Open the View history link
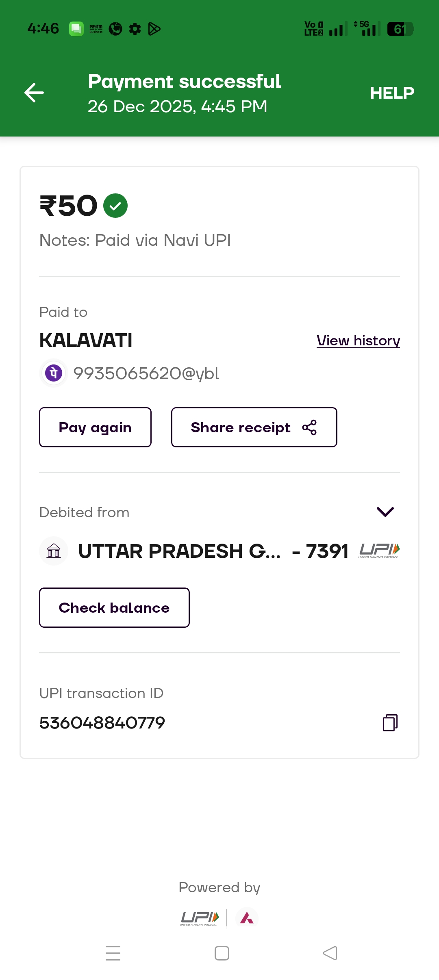This screenshot has width=439, height=980. pyautogui.click(x=358, y=340)
